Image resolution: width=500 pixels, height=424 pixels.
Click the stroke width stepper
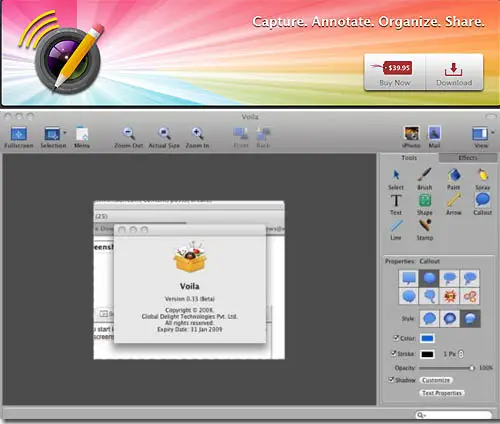(x=461, y=354)
